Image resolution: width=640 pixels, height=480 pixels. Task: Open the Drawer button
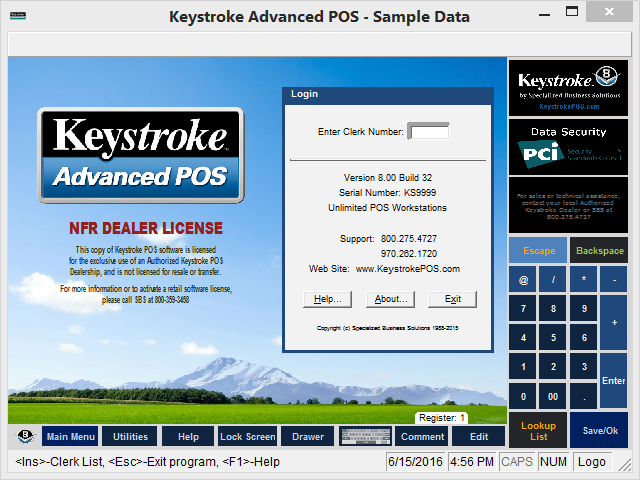(308, 436)
